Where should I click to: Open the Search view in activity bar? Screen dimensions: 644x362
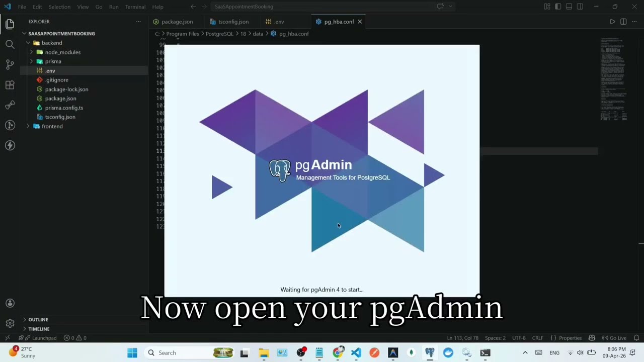click(10, 44)
